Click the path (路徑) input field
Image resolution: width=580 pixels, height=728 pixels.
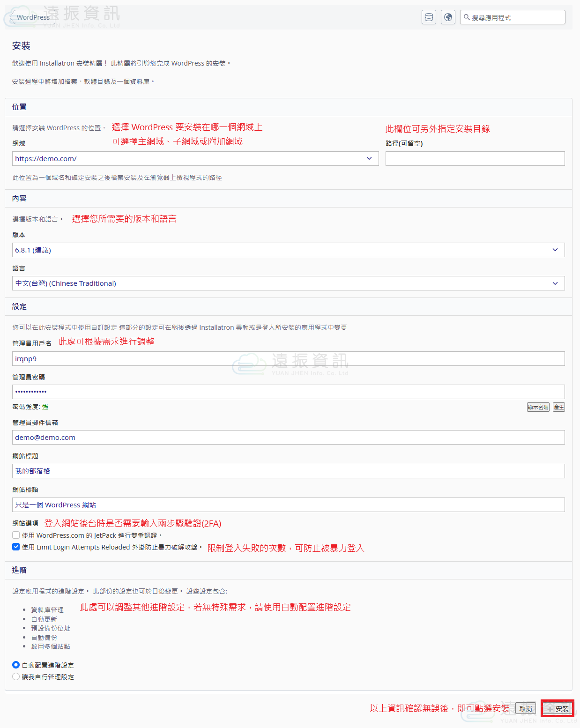tap(475, 159)
